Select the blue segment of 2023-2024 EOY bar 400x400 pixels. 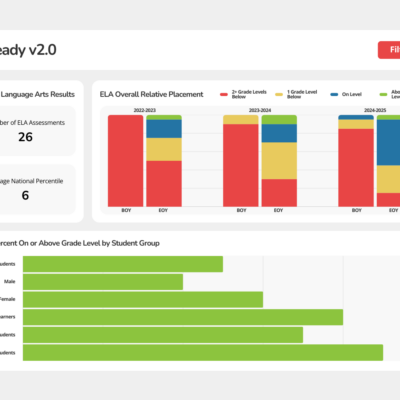coord(279,133)
